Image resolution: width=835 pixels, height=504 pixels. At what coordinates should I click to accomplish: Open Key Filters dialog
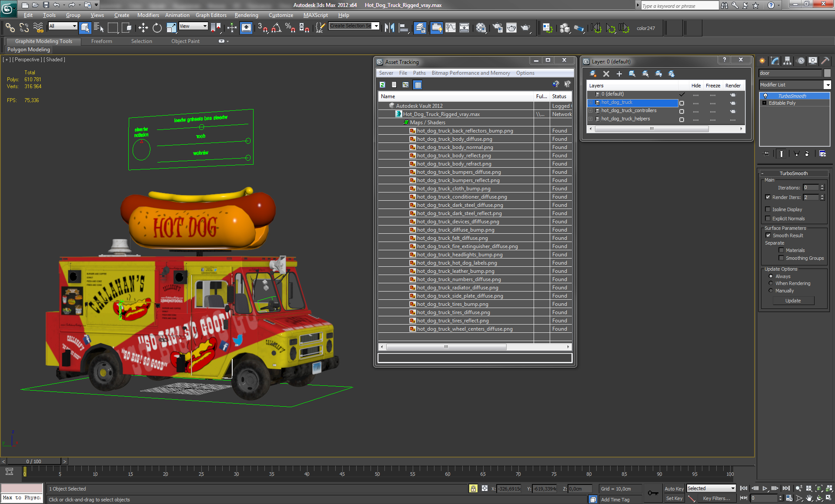[716, 498]
